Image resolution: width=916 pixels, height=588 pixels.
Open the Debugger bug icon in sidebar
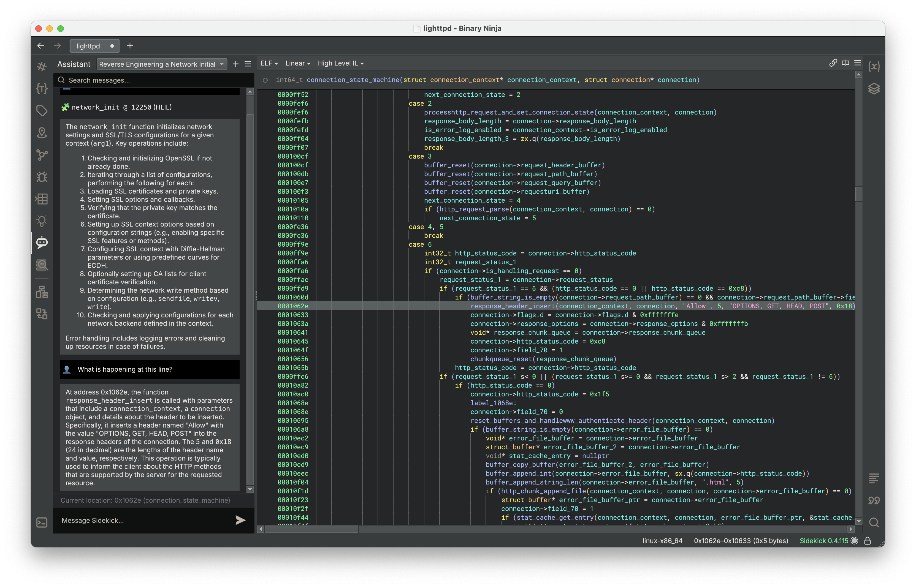[42, 177]
